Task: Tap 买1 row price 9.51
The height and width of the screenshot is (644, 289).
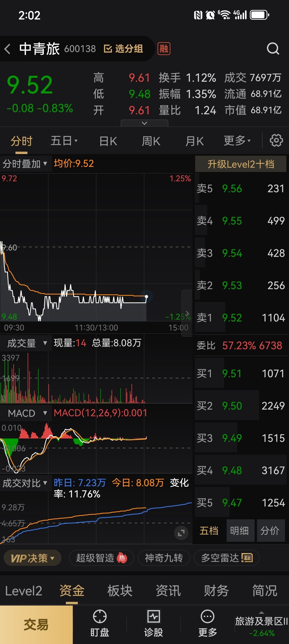Action: click(x=232, y=374)
